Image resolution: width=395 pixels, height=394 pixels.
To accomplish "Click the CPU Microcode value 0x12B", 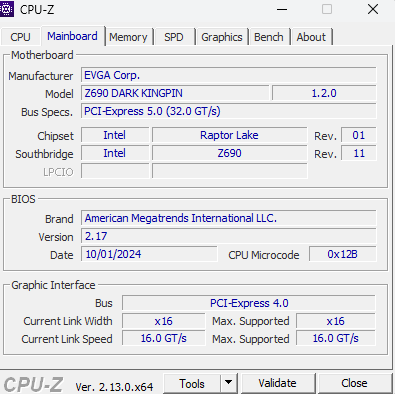I will tap(343, 254).
